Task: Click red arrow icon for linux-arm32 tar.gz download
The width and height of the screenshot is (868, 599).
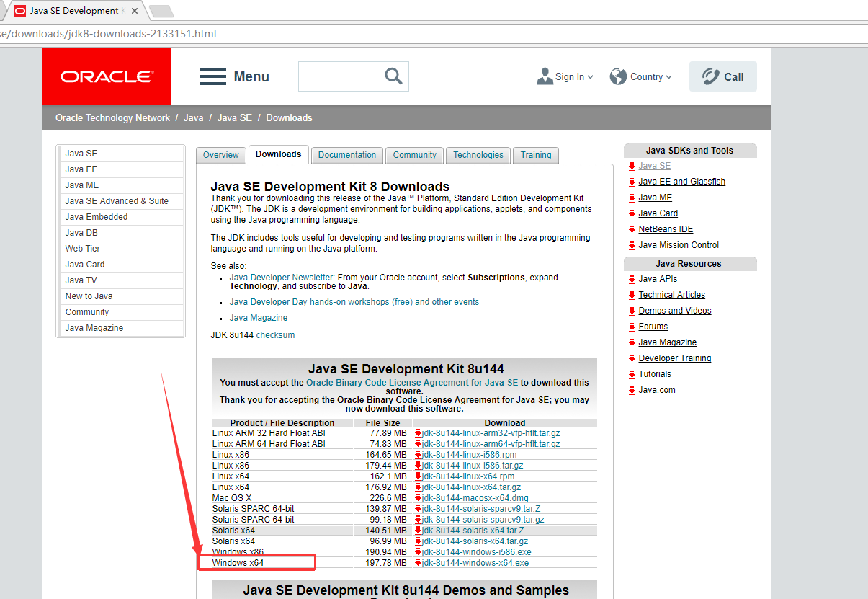Action: click(x=418, y=433)
